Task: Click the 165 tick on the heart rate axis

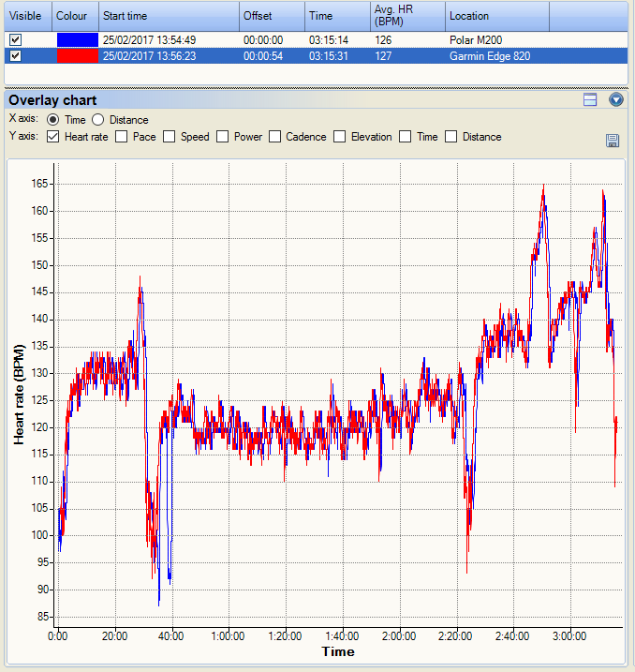Action: point(39,184)
